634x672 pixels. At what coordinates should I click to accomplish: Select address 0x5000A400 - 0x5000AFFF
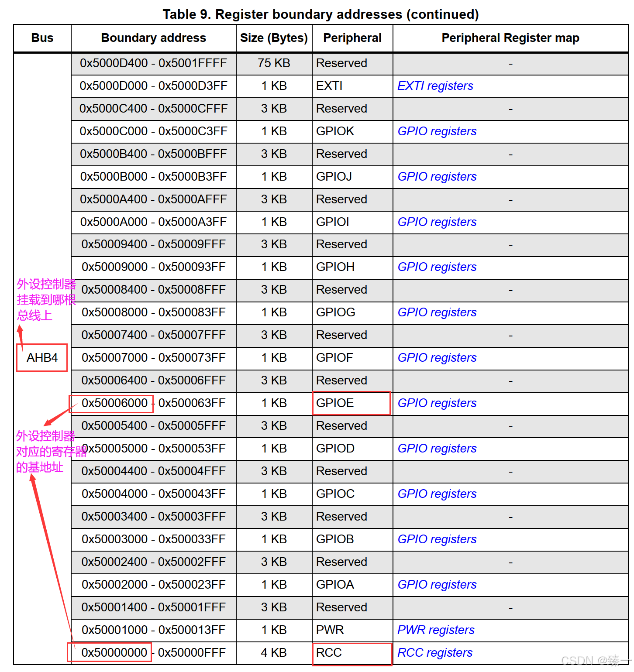[x=153, y=199]
